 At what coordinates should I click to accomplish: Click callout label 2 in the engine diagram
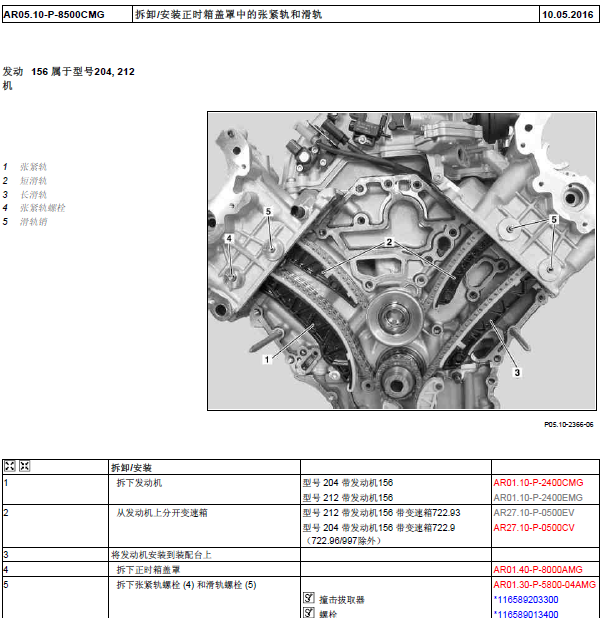(389, 242)
